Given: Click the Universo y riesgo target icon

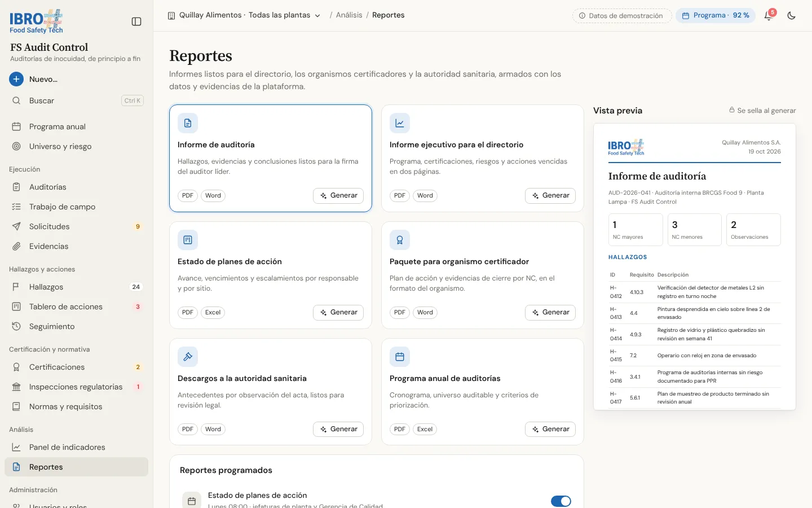Looking at the screenshot, I should pos(16,146).
